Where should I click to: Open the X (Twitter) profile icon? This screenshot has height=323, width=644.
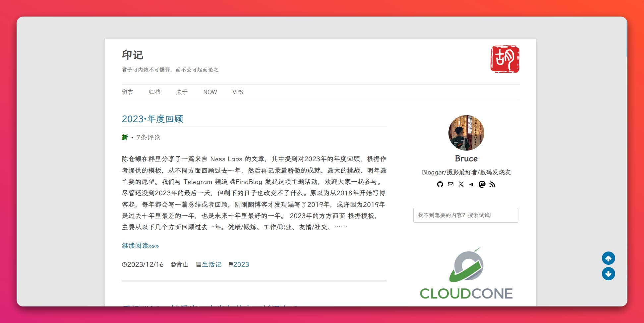coord(461,184)
